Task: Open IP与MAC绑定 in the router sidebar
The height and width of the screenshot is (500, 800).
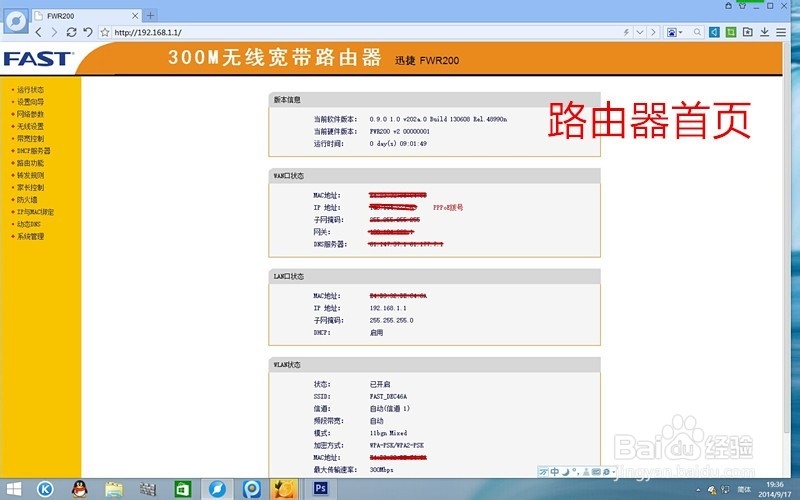Action: point(35,212)
